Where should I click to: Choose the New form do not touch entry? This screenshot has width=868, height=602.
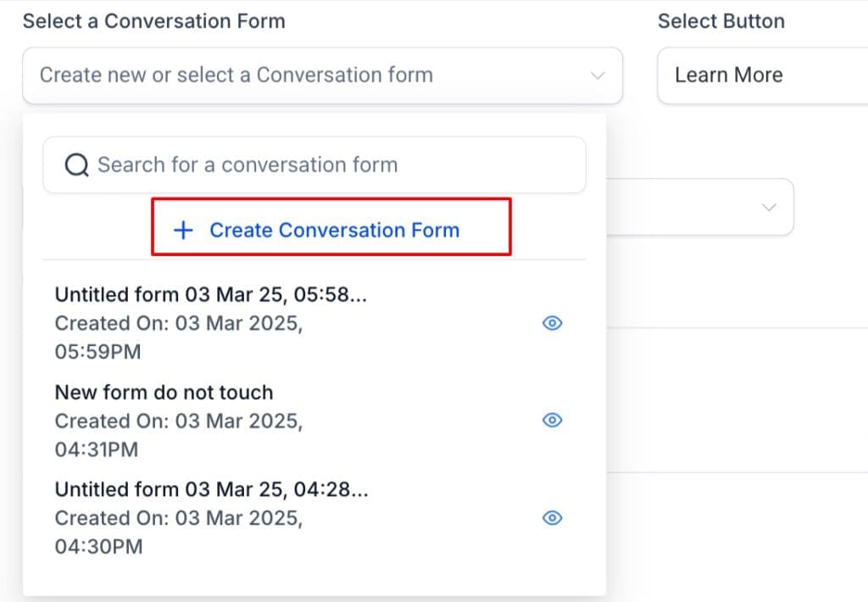coord(164,393)
